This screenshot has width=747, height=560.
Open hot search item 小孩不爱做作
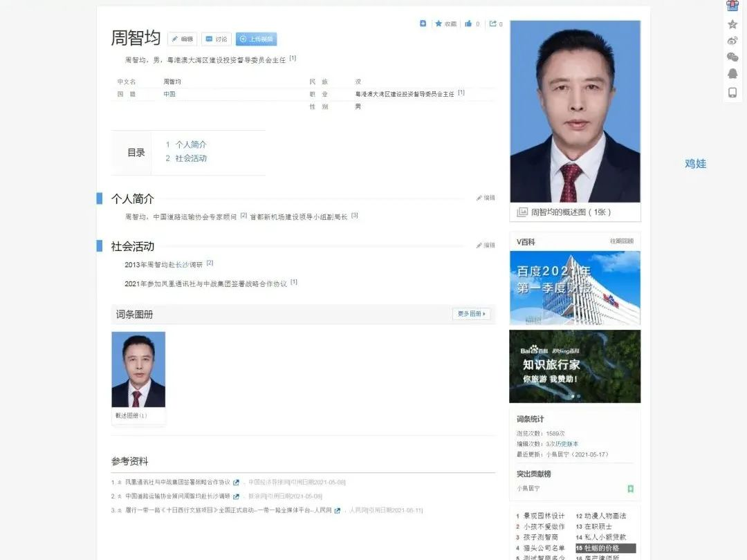pos(544,527)
